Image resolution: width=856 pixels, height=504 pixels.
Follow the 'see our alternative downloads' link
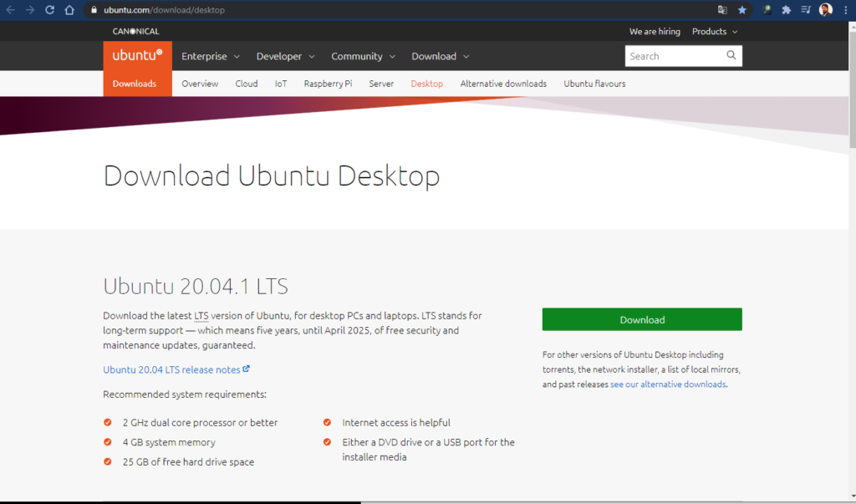click(668, 384)
